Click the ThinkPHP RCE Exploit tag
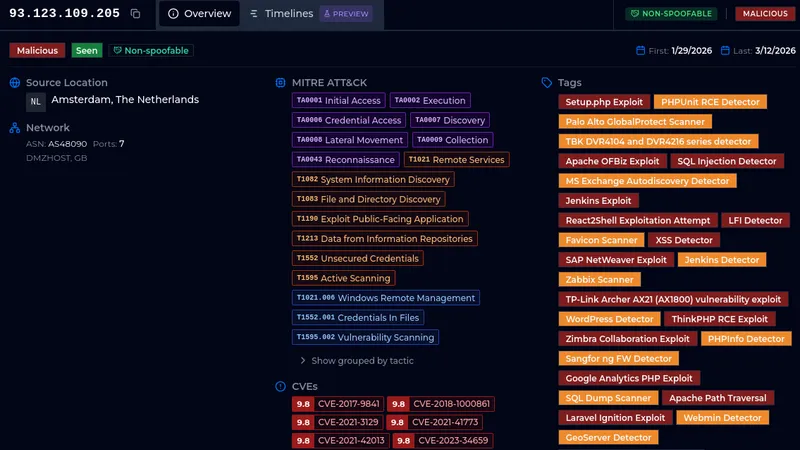The width and height of the screenshot is (800, 450). tap(719, 319)
